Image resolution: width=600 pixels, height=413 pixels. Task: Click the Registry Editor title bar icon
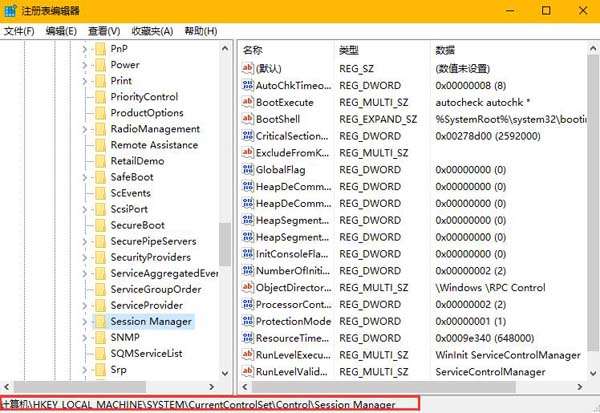pos(11,10)
